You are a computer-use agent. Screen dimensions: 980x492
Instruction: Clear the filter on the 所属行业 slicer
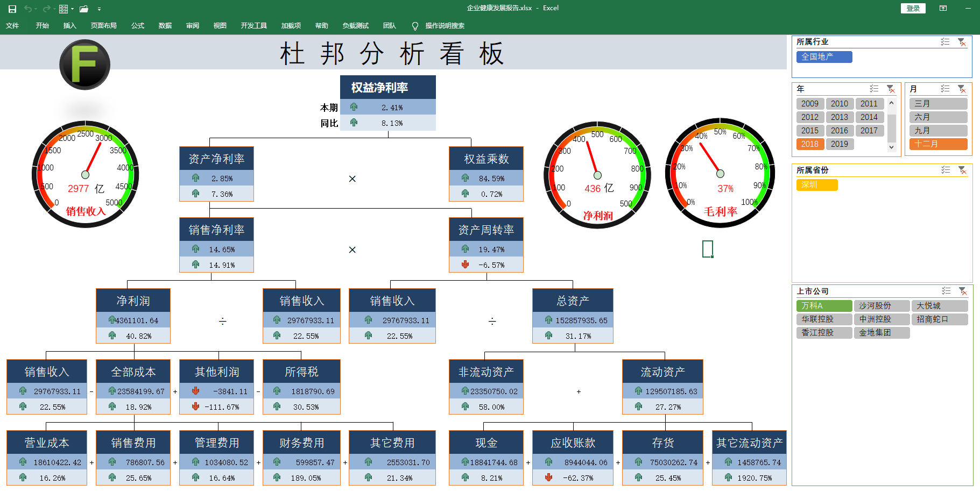[961, 42]
